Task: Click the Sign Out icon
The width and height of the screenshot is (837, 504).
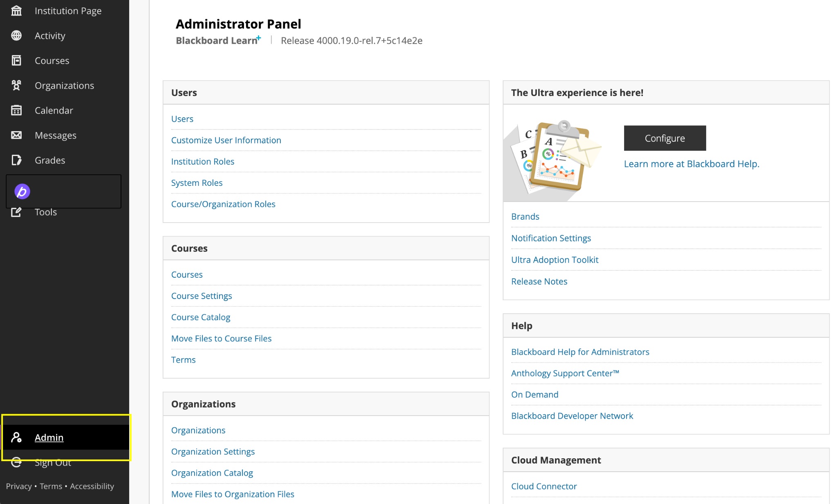Action: pos(16,462)
